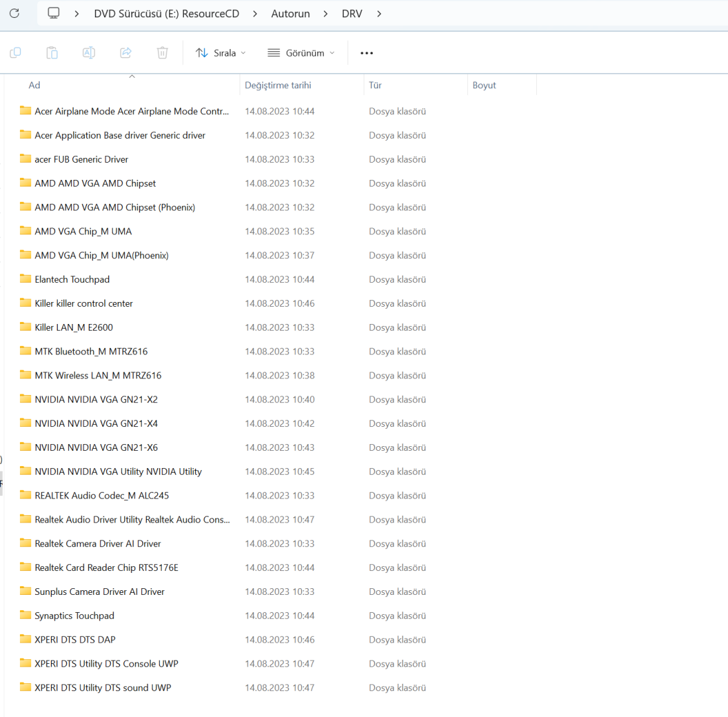This screenshot has height=717, width=728.
Task: Click the DRV breadcrumb
Action: (x=352, y=14)
